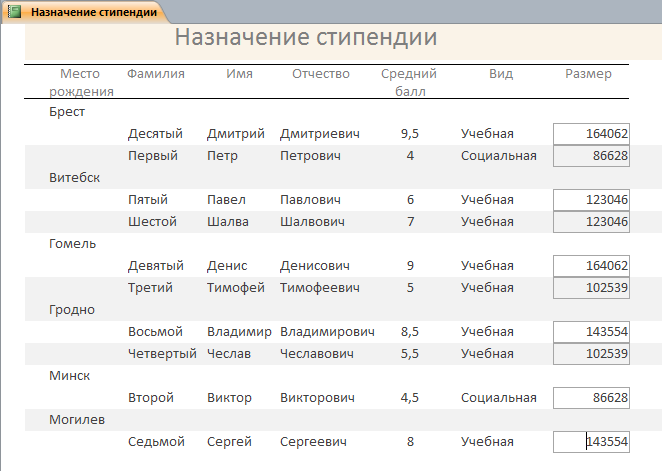Click the size field in Десятый's row

point(591,134)
